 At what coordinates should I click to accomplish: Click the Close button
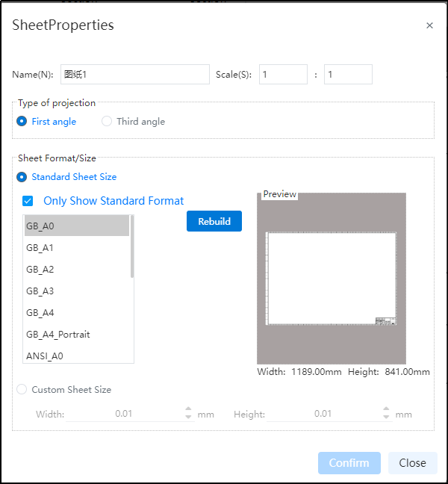412,462
